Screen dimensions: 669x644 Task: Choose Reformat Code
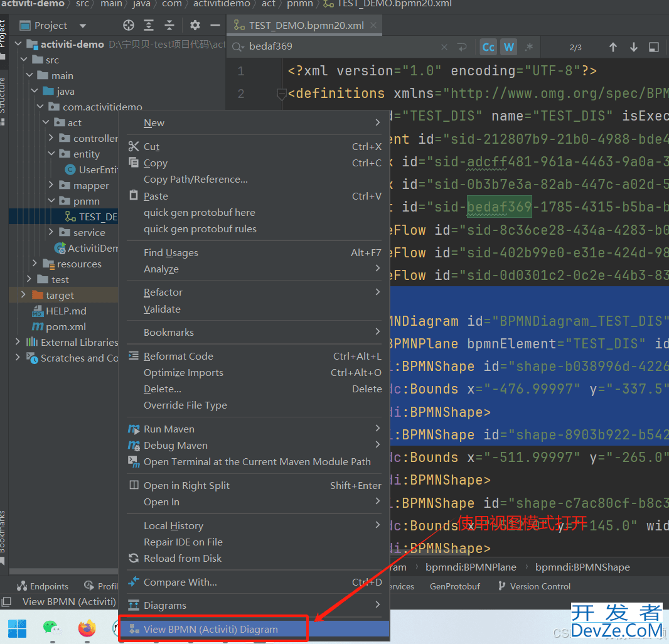254,357
